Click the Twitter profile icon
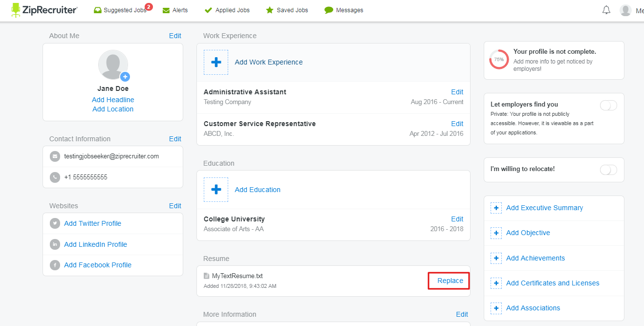Screen dimensions: 644x326 (x=55, y=223)
